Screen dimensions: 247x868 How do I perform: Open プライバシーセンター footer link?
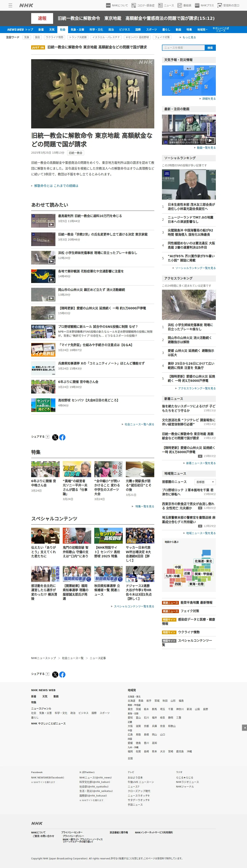[71, 832]
